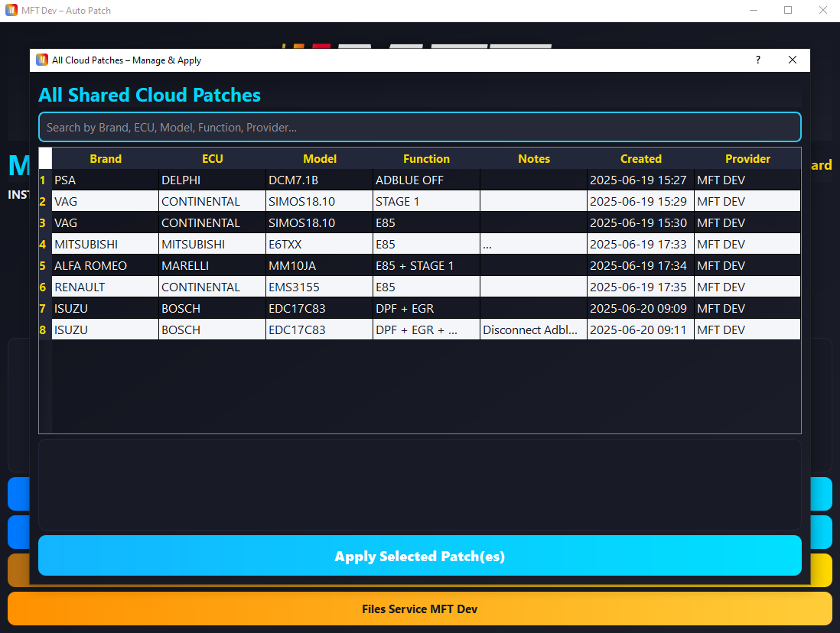The image size is (840, 633).
Task: Maximize the MFT Dev main window
Action: (787, 10)
